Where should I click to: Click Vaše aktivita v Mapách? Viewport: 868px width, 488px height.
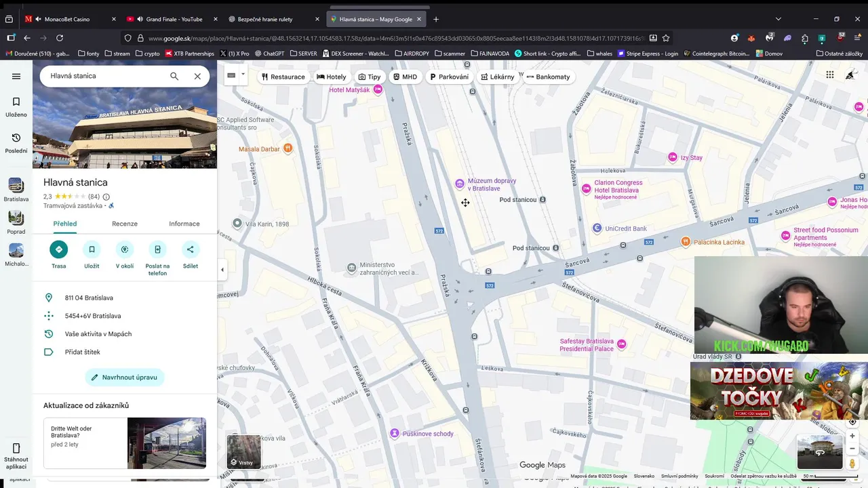pos(125,333)
